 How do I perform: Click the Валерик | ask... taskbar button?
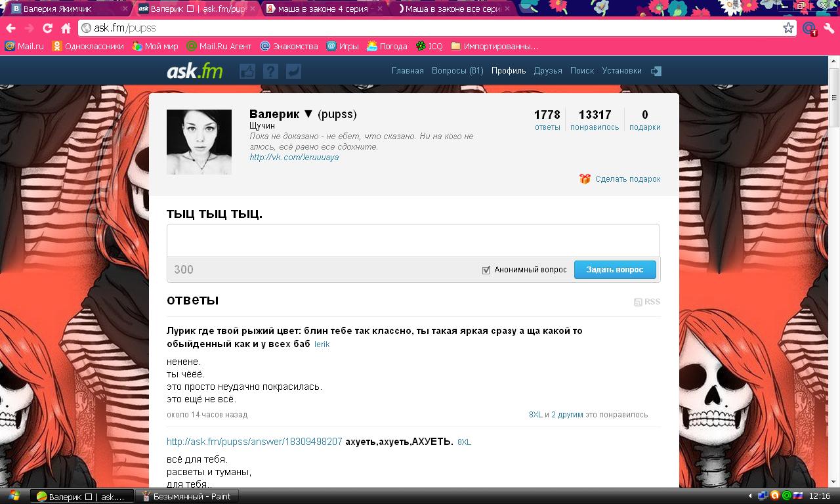pyautogui.click(x=81, y=496)
